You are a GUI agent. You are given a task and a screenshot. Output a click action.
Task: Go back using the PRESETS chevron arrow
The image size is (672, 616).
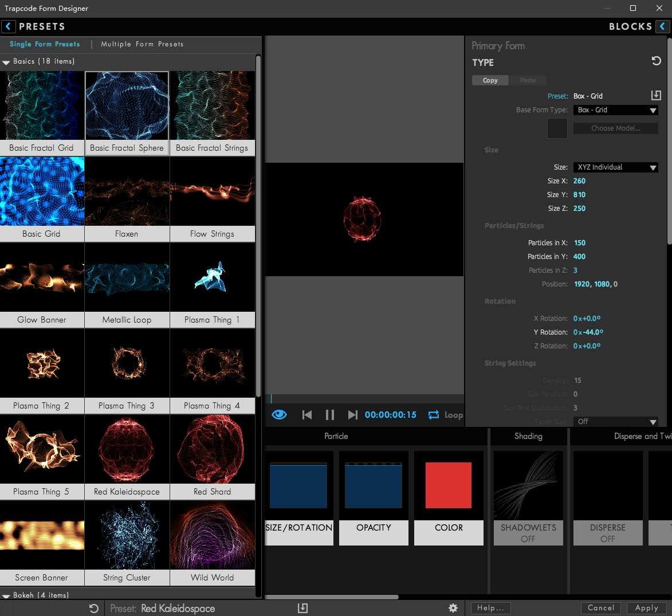(8, 26)
